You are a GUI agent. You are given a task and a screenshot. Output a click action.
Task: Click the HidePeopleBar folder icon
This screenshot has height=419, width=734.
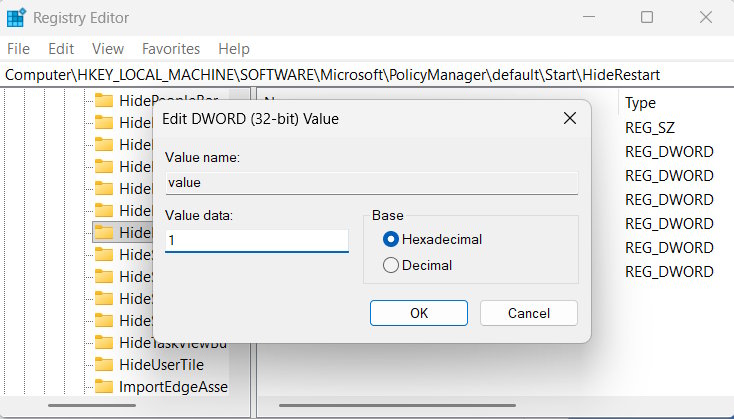point(104,100)
